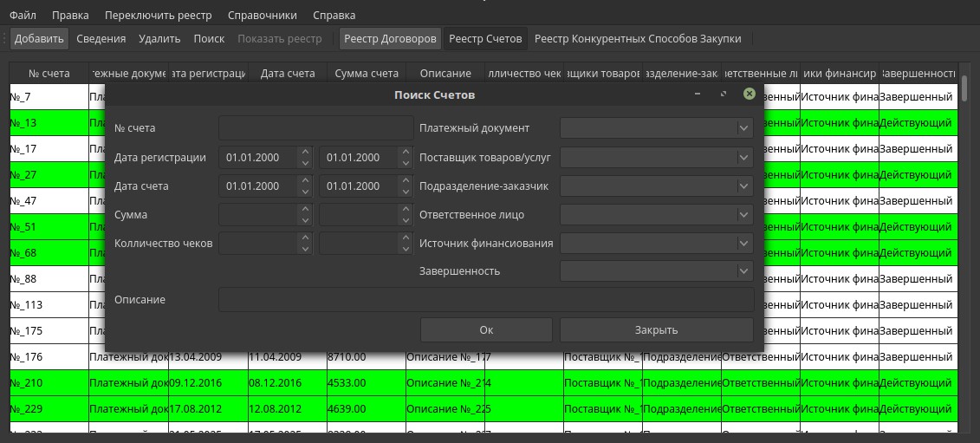This screenshot has width=980, height=443.
Task: Open the Подразделение-заказчик dropdown
Action: [x=656, y=186]
